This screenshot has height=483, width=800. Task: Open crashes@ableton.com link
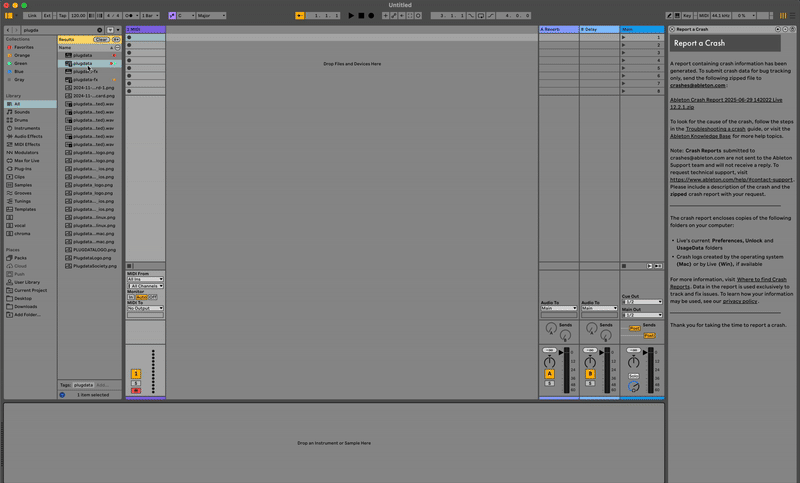[x=697, y=85]
